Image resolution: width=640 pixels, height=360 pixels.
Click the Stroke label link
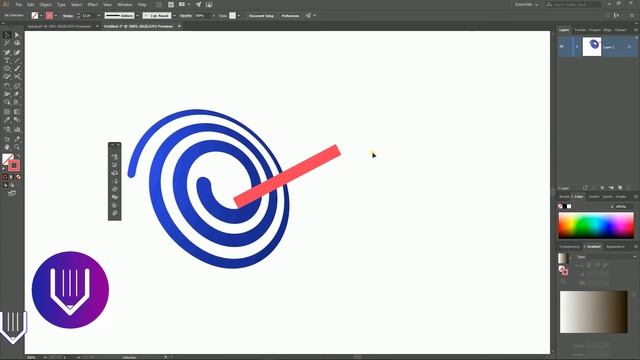(68, 16)
